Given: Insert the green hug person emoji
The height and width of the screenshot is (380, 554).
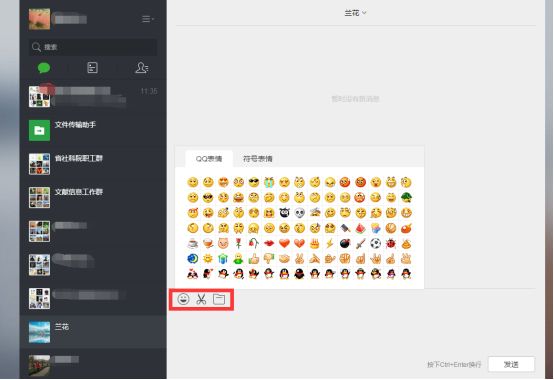Looking at the screenshot, I should point(238,259).
